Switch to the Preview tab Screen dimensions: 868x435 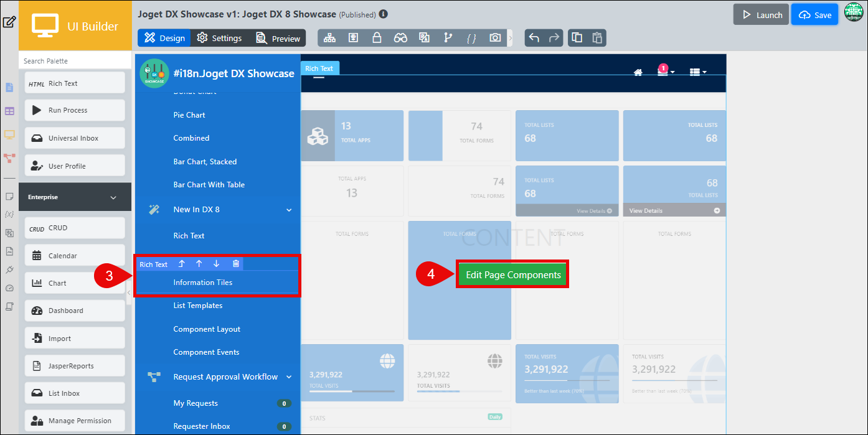[278, 38]
